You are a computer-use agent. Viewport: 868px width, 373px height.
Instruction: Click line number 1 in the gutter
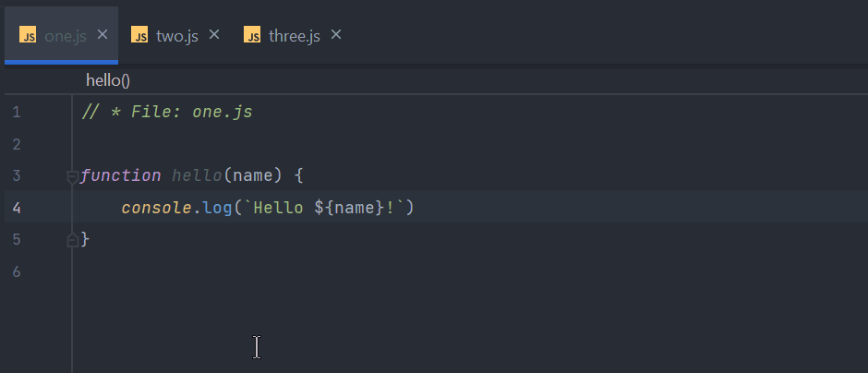point(16,113)
